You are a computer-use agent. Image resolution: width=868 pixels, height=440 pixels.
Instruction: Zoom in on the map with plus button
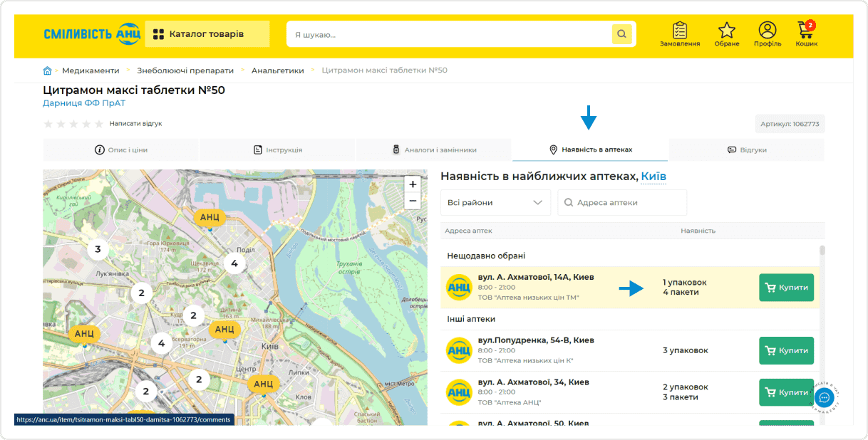[412, 184]
